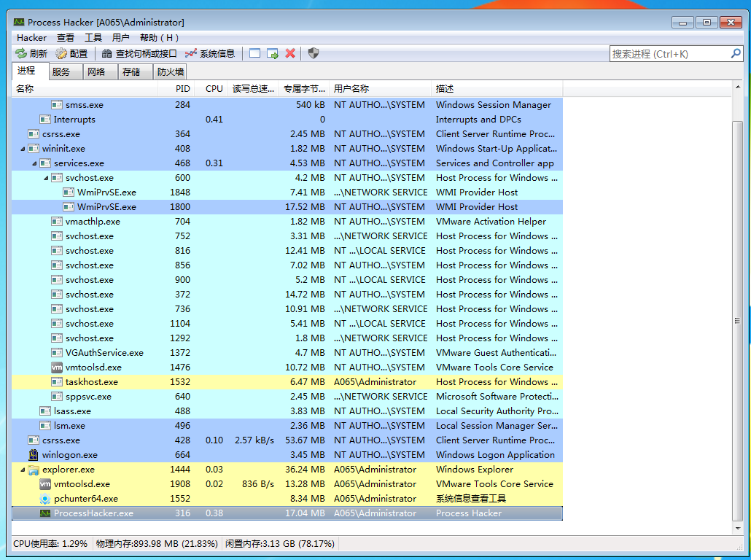The width and height of the screenshot is (751, 560).
Task: Click the 53.67 MB private bytes cell
Action: (x=305, y=440)
